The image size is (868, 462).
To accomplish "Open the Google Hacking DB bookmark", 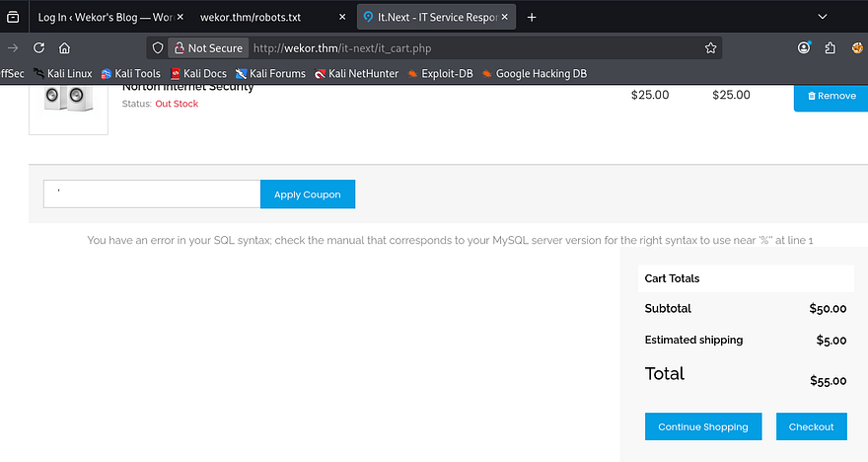I will [x=536, y=73].
